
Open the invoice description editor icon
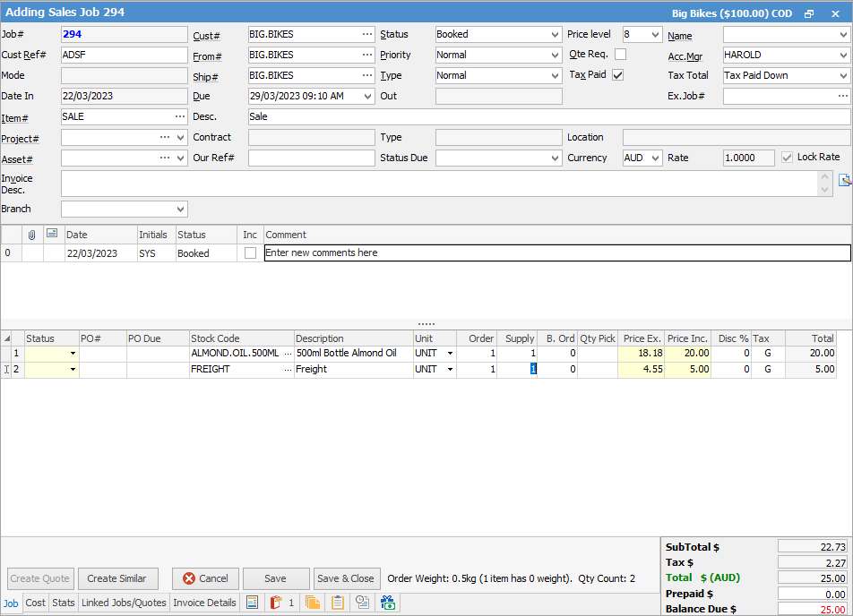pos(844,180)
